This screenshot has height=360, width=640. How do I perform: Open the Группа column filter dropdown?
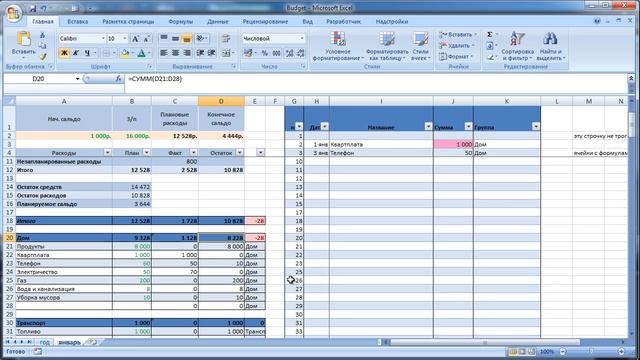pyautogui.click(x=536, y=127)
